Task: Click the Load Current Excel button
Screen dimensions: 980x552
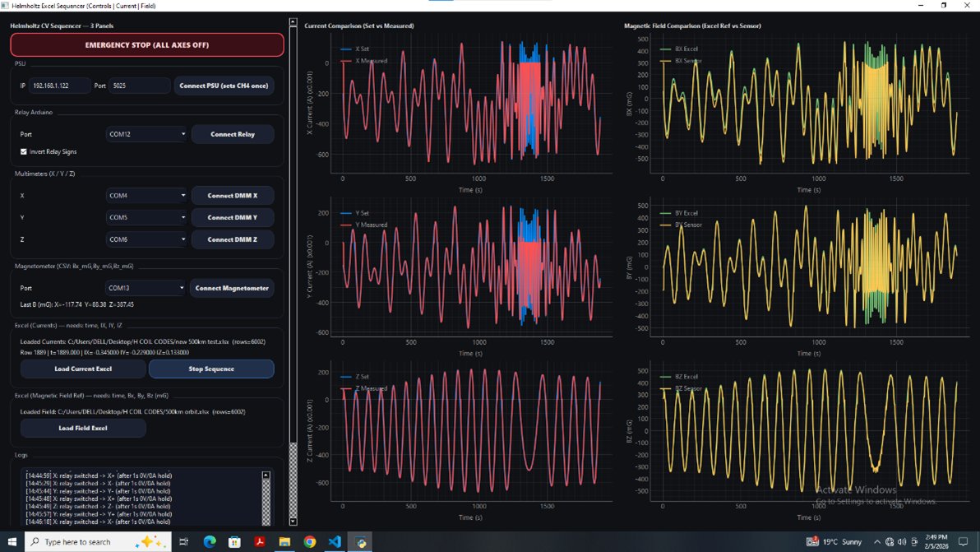Action: pos(82,369)
